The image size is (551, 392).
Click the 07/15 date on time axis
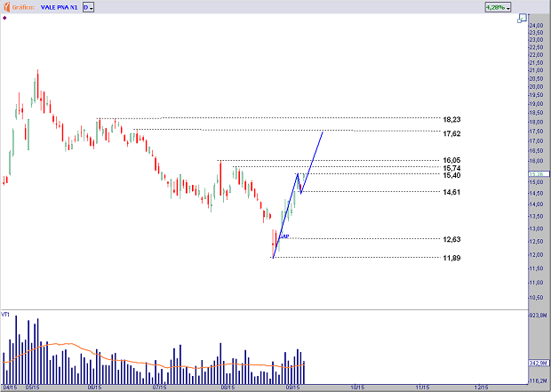(160, 388)
